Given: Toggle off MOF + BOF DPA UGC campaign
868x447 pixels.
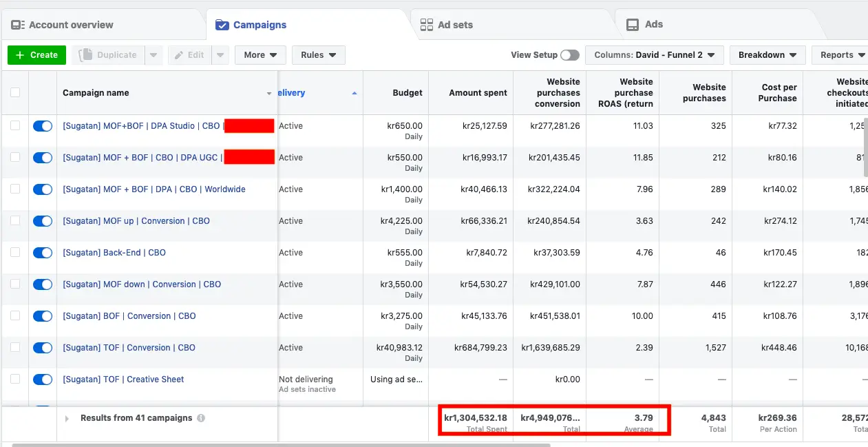Looking at the screenshot, I should click(43, 158).
